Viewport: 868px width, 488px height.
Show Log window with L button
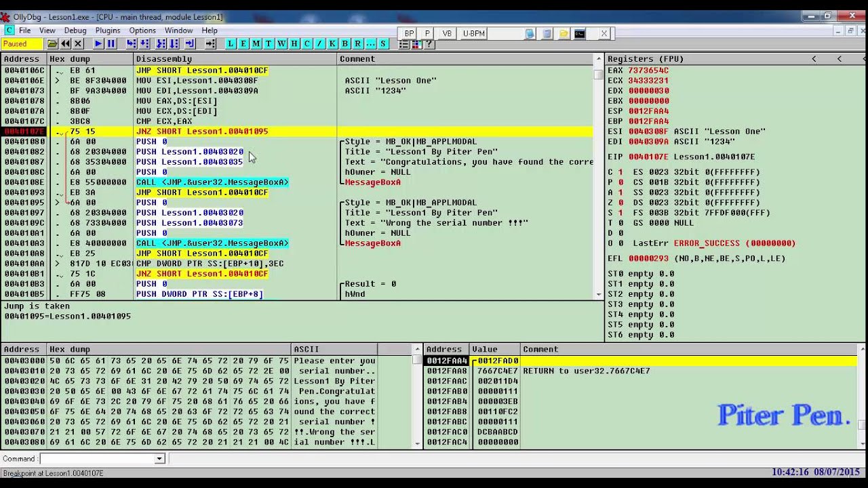coord(231,43)
